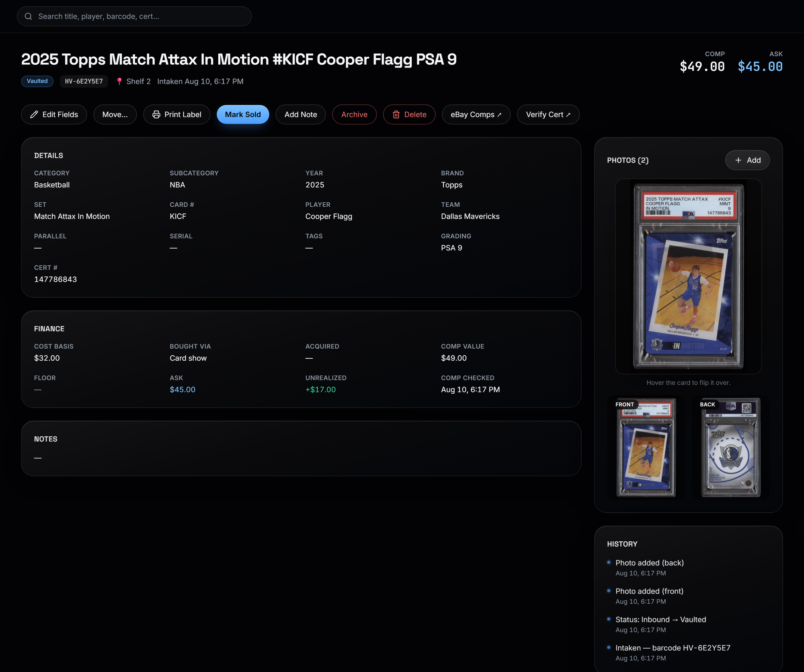Add a note to the card
The height and width of the screenshot is (672, 804).
click(301, 115)
